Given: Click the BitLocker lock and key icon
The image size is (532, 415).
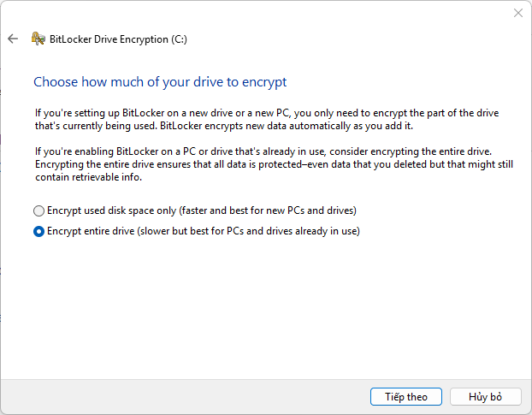Looking at the screenshot, I should click(x=38, y=39).
